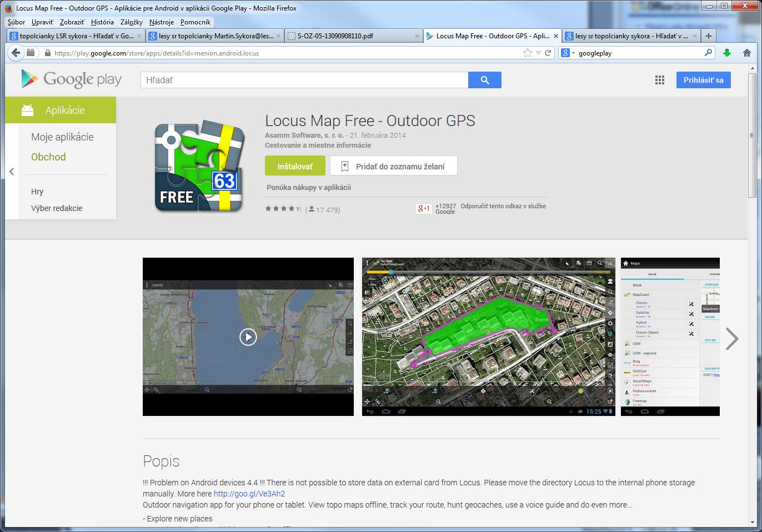
Task: Bookmark this page with the star icon
Action: pyautogui.click(x=527, y=53)
